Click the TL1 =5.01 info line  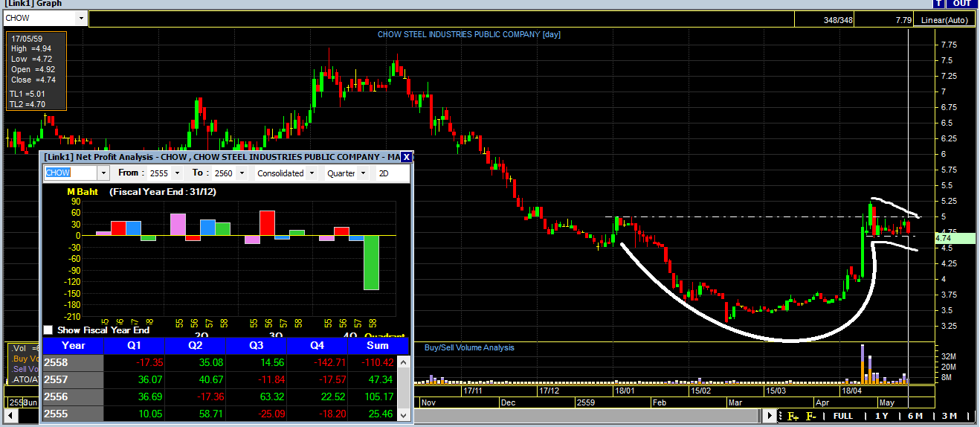click(28, 94)
